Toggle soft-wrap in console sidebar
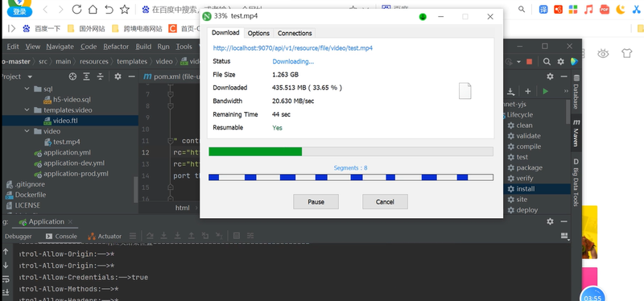Viewport: 644px width, 301px height. coord(6,279)
